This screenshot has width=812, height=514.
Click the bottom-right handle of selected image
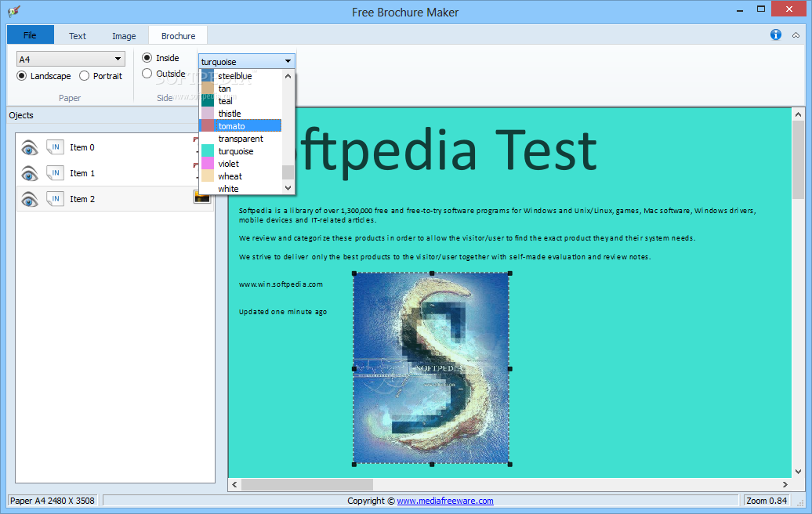click(x=510, y=465)
